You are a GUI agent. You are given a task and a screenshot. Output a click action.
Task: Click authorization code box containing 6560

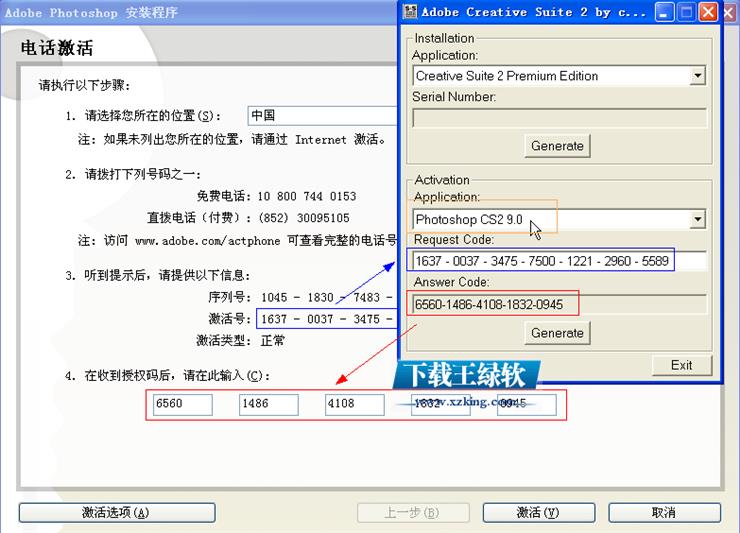coord(183,405)
